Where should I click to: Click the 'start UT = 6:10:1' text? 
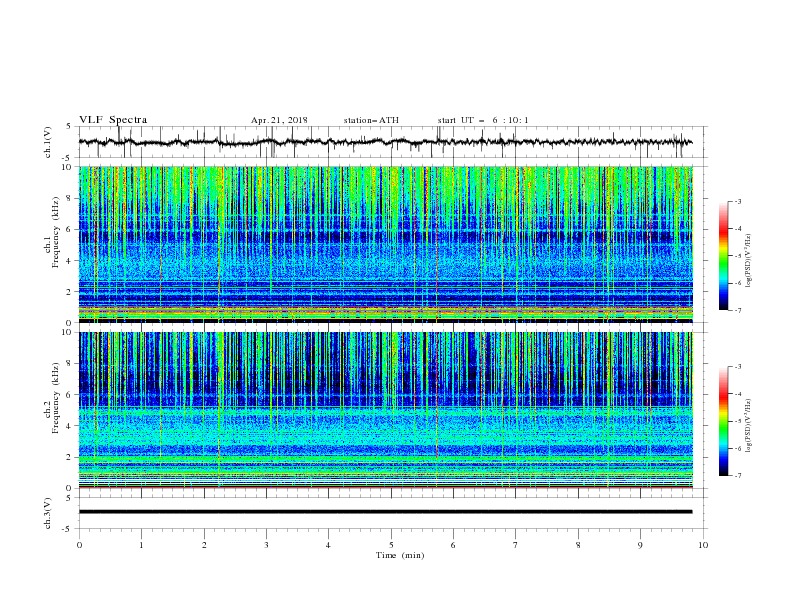click(483, 120)
